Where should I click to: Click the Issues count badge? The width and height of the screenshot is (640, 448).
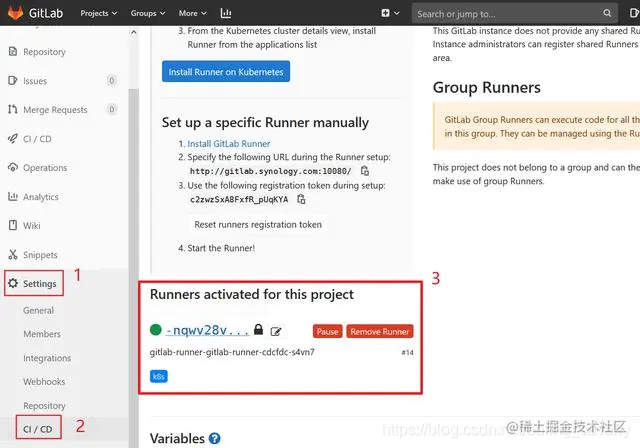(x=111, y=80)
